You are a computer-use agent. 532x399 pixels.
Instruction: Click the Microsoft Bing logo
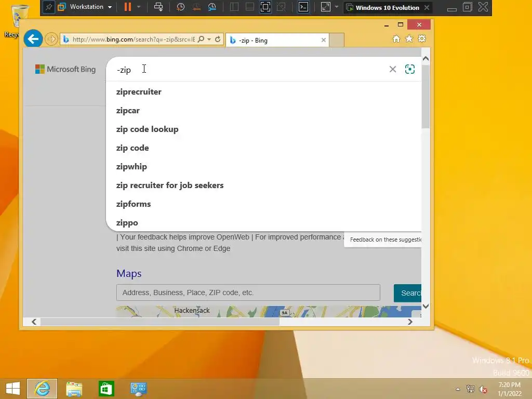tap(65, 69)
